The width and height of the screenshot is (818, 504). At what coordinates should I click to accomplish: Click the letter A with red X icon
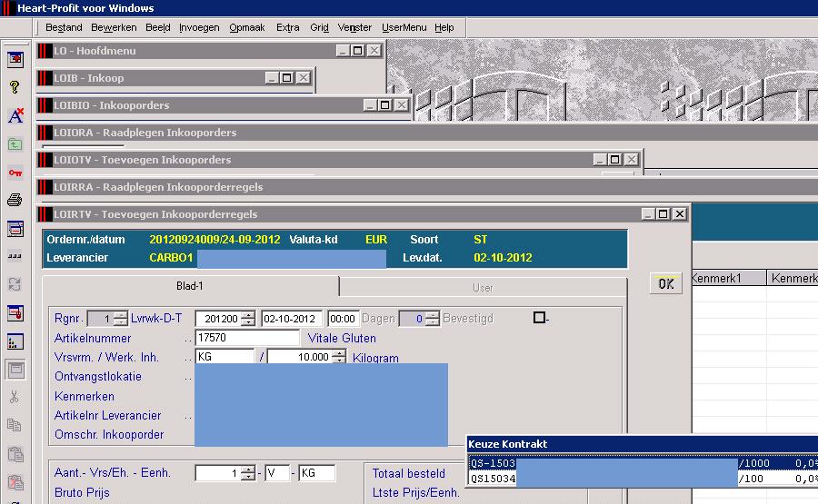click(15, 115)
